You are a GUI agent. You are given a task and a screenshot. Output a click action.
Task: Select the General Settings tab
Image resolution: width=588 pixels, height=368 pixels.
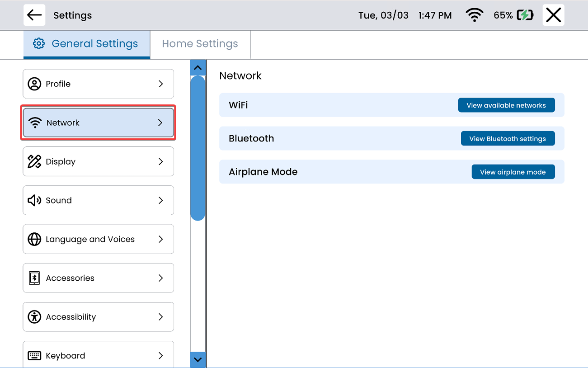tap(86, 44)
